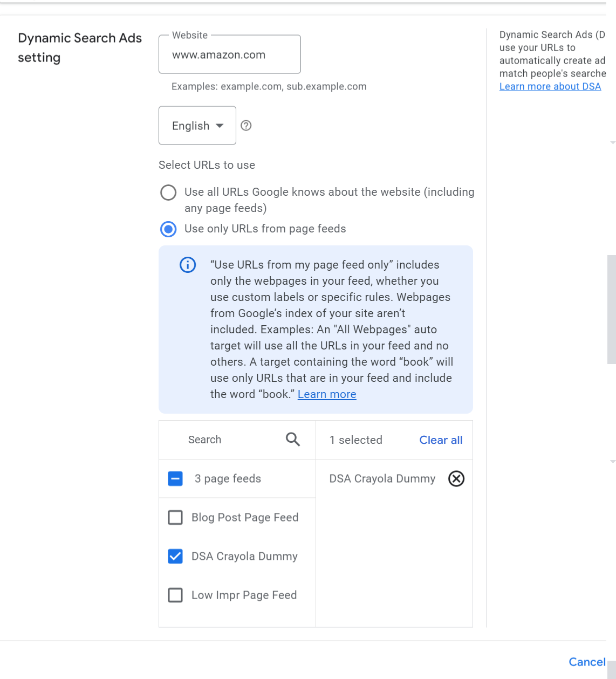616x679 pixels.
Task: Click the Cancel button
Action: pos(587,662)
